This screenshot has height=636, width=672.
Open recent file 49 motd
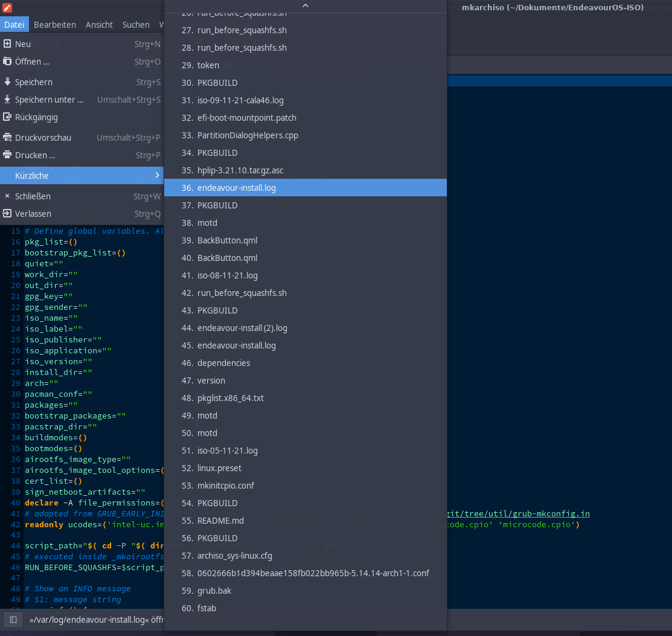[x=305, y=416]
